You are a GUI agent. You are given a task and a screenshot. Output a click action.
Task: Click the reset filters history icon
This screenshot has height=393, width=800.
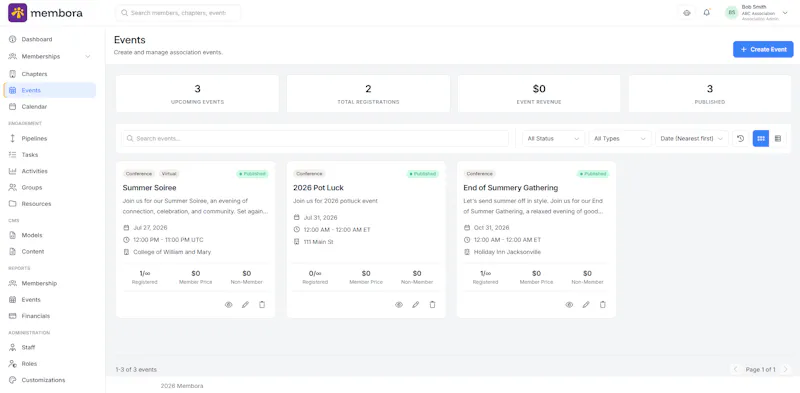tap(741, 138)
